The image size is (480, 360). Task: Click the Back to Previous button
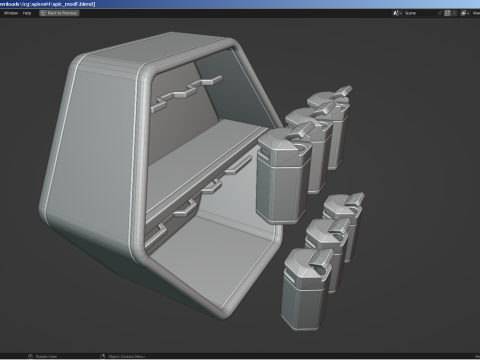59,13
